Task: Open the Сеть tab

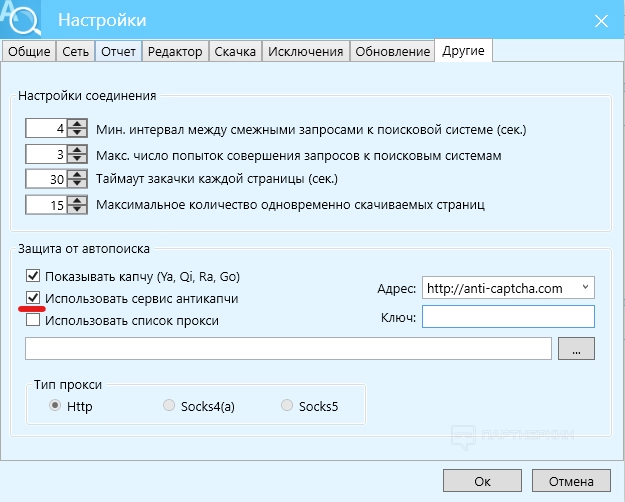Action: 72,52
